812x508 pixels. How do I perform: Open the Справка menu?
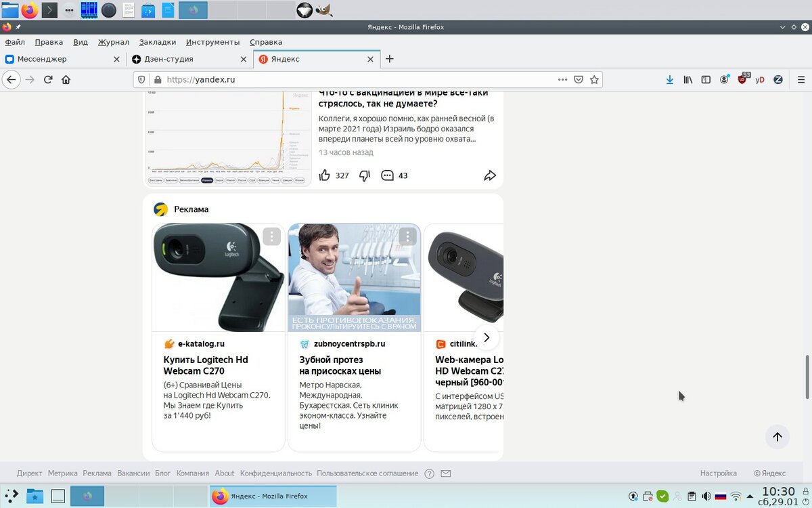click(x=266, y=42)
